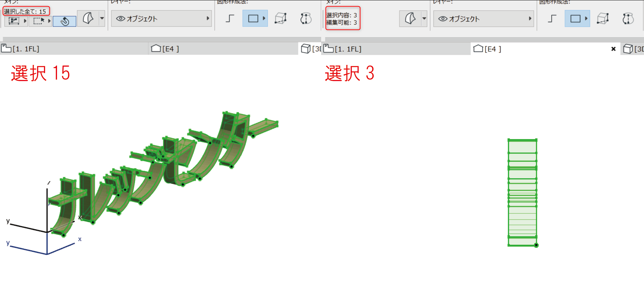The height and width of the screenshot is (303, 644).
Task: Click the selected morph column in elevation
Action: pyautogui.click(x=522, y=192)
